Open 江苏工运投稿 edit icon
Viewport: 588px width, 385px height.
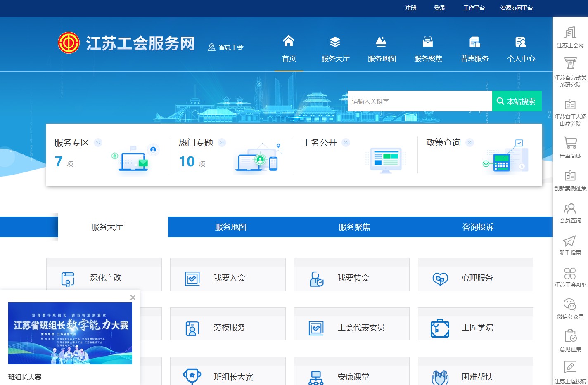pos(570,367)
